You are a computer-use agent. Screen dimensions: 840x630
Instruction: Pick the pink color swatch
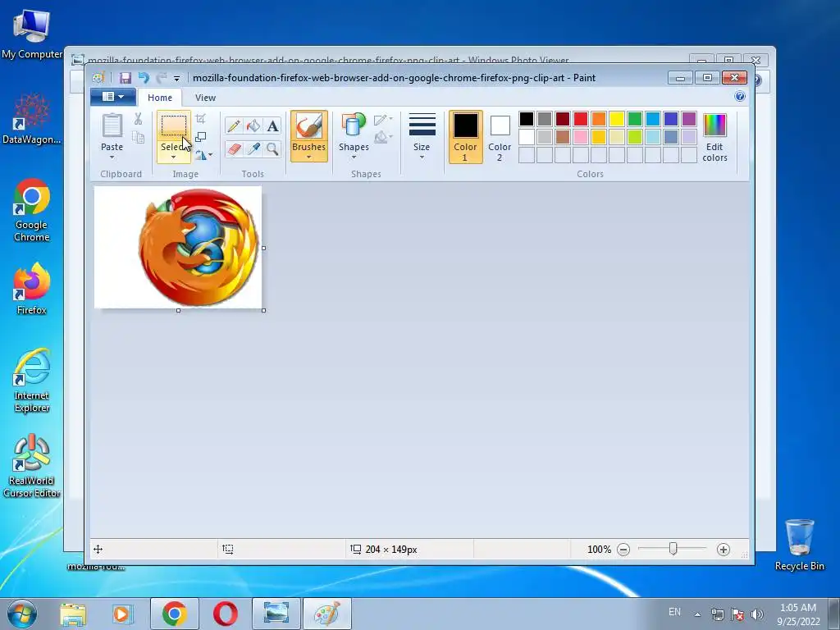click(x=581, y=137)
